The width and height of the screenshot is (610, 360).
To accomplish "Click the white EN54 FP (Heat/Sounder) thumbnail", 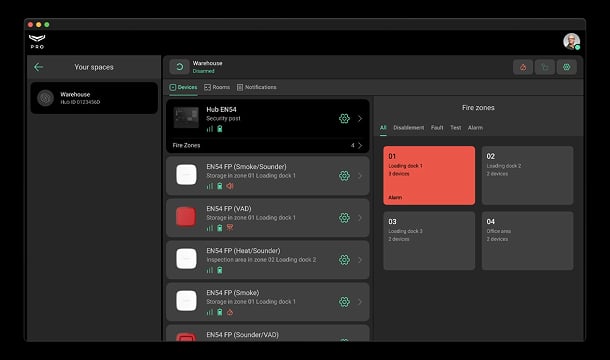I will click(x=186, y=259).
